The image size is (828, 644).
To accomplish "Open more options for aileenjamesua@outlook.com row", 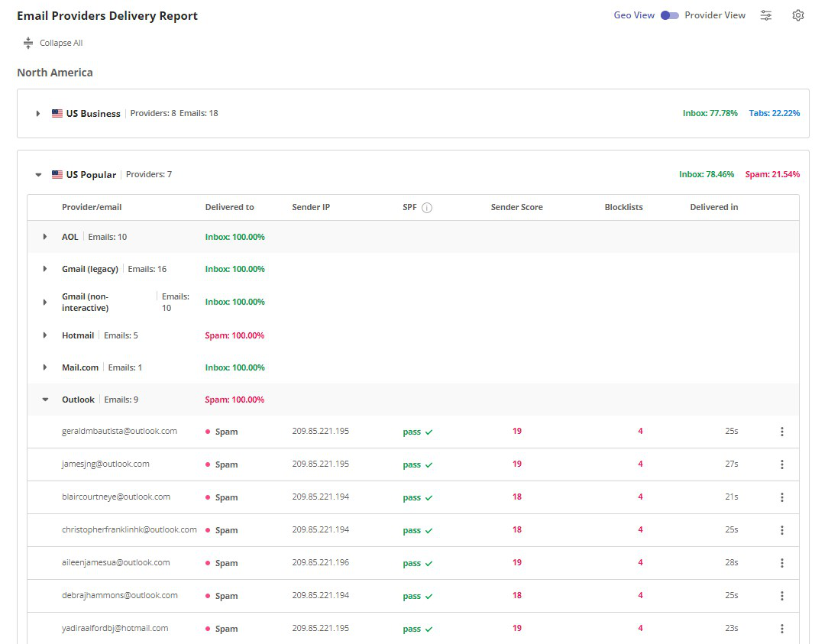I will click(781, 563).
